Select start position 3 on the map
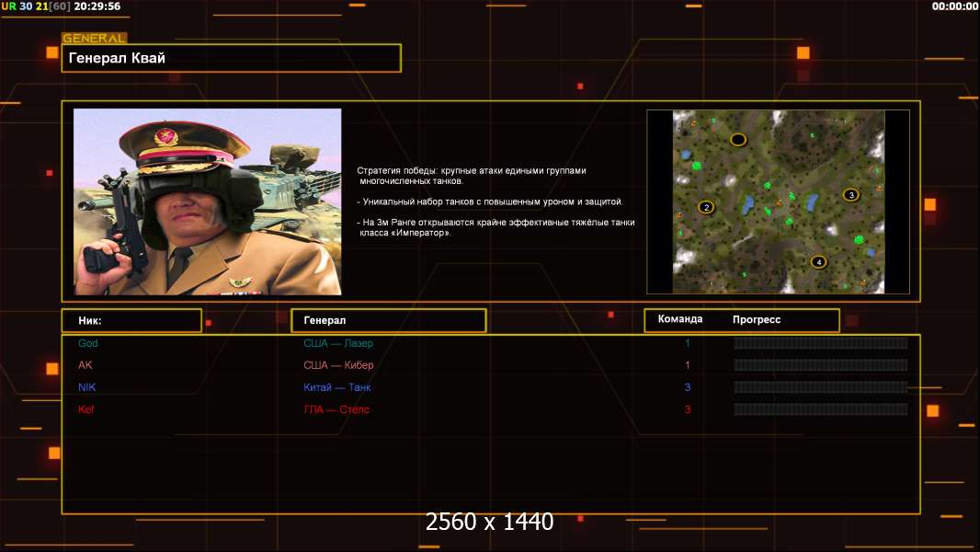Screen dimensions: 980x552 tap(850, 195)
